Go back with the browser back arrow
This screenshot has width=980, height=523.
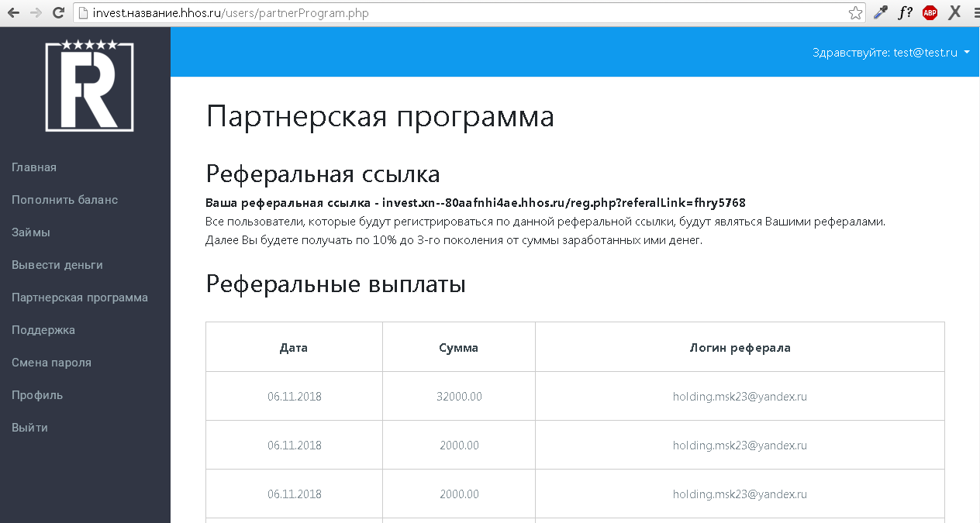(13, 12)
